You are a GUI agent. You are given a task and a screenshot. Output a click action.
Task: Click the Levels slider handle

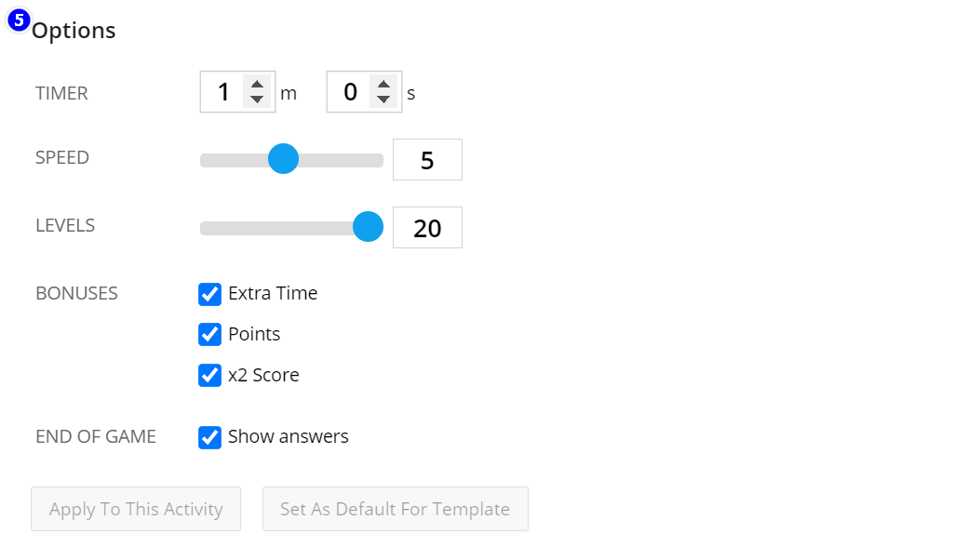(369, 226)
